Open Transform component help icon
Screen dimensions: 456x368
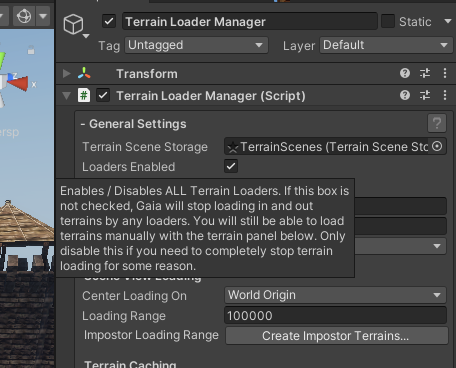point(405,73)
